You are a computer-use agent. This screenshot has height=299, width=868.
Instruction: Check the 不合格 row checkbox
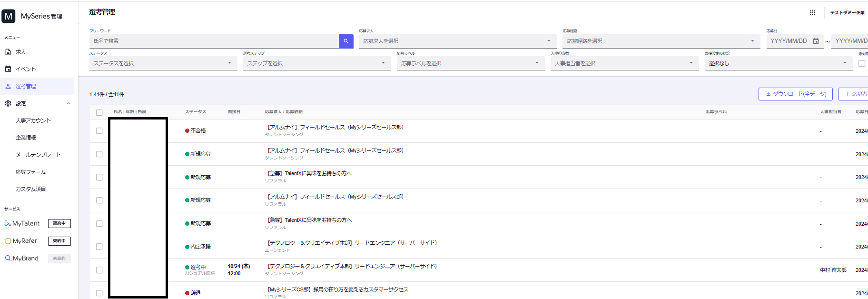coord(99,131)
